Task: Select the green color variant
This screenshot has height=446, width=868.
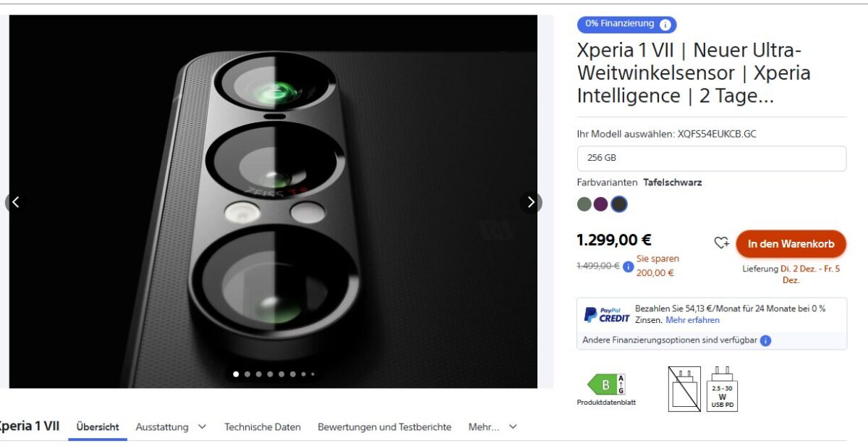Action: pos(584,204)
